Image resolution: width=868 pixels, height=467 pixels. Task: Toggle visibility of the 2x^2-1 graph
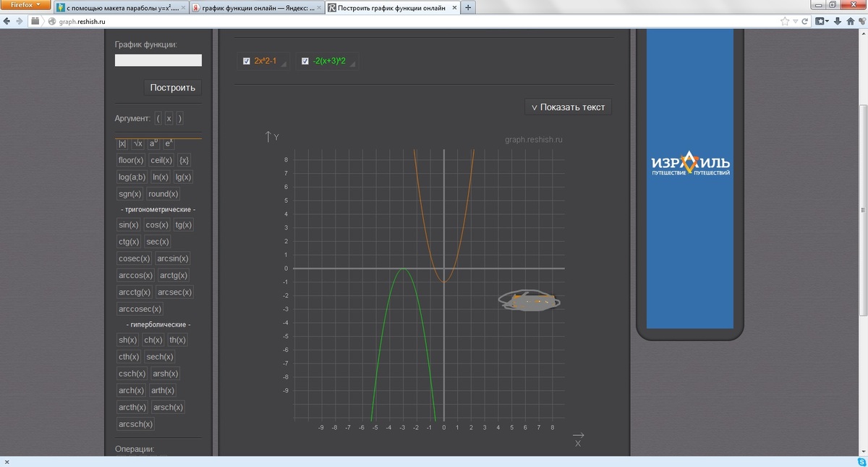[247, 62]
